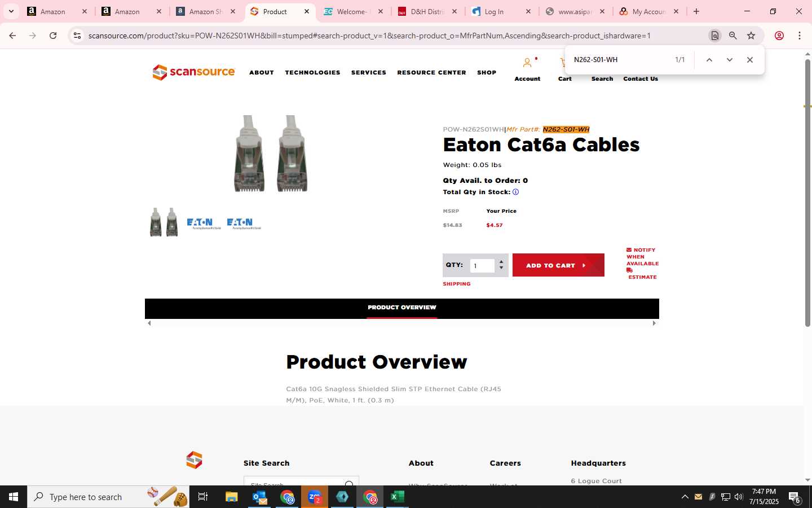Go to next find-in-page match
The height and width of the screenshot is (508, 812).
click(x=729, y=60)
